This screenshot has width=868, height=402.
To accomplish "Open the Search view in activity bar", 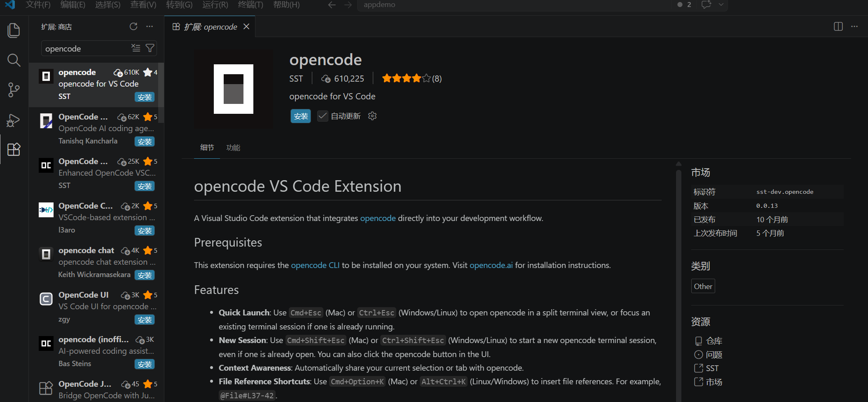I will [x=14, y=60].
